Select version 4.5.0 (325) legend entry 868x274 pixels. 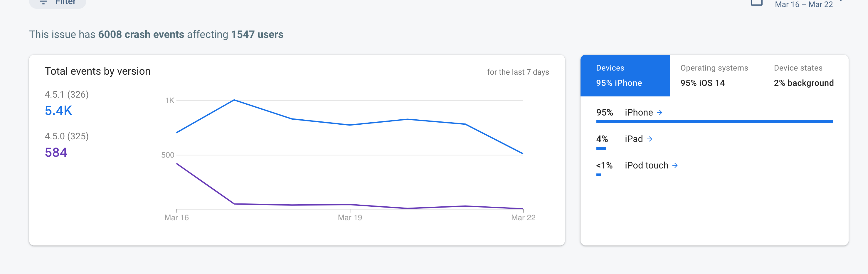66,136
